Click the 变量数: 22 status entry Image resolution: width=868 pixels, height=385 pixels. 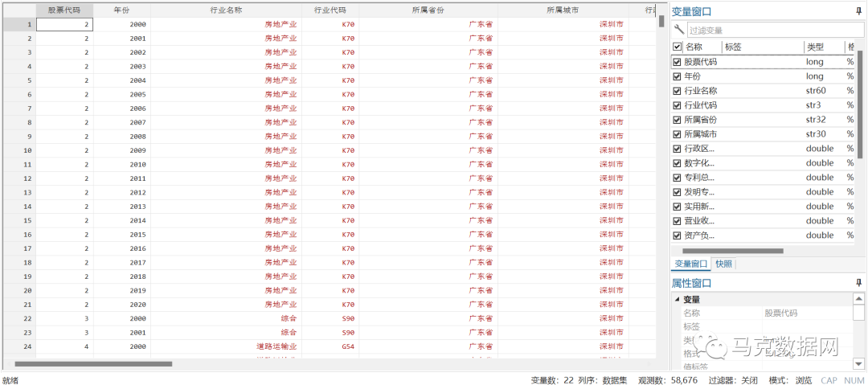pyautogui.click(x=552, y=380)
